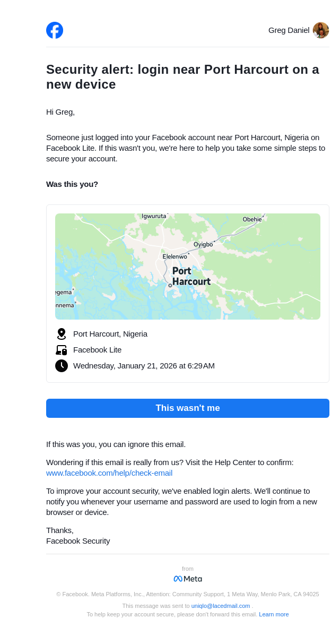Viewport: 331px width, 644px height.
Task: Click the uniqlo@lacedmail.com email address link
Action: [x=221, y=606]
